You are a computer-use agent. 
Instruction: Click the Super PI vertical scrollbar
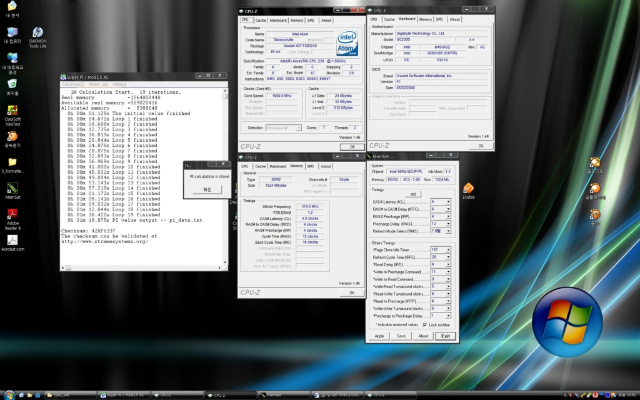[x=225, y=176]
